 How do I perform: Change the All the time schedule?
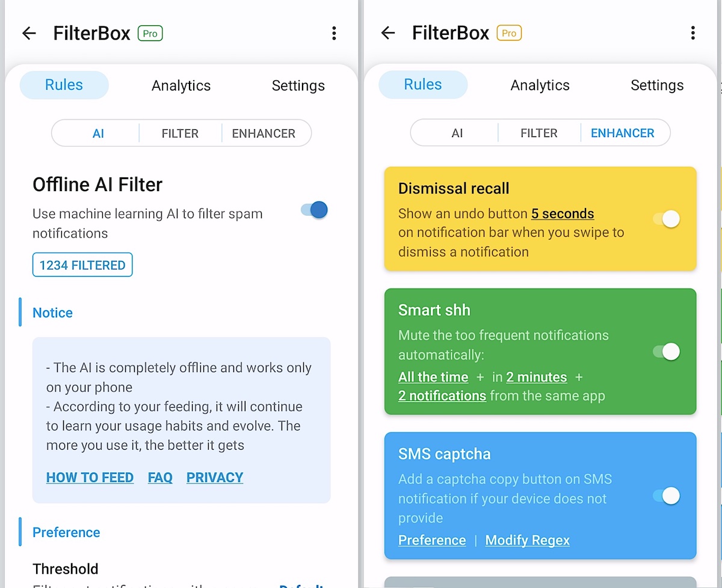[433, 377]
